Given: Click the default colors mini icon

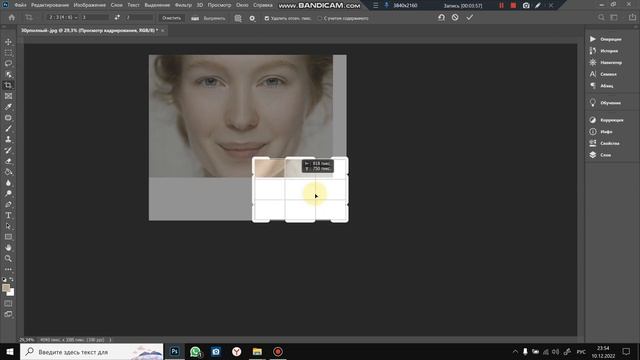Looking at the screenshot, I should 4,280.
